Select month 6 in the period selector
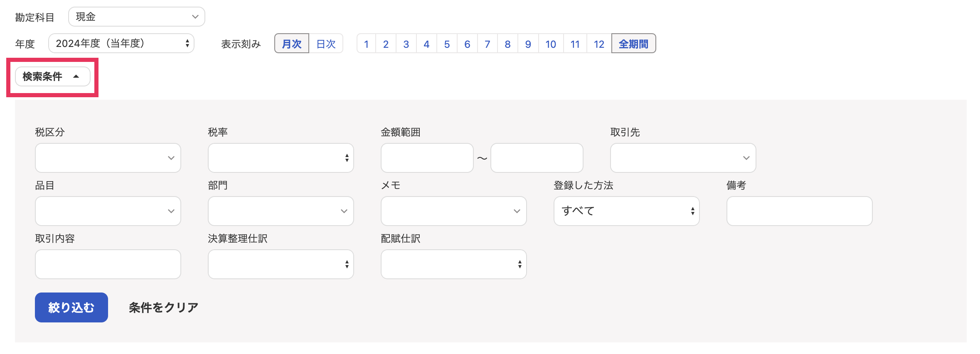Viewport: 980px width, 354px height. tap(467, 44)
